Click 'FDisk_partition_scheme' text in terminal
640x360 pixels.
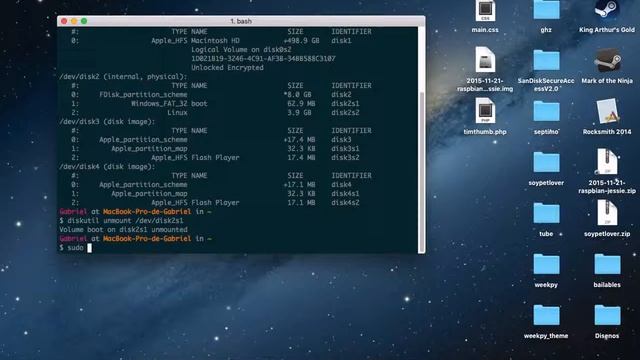tap(143, 95)
